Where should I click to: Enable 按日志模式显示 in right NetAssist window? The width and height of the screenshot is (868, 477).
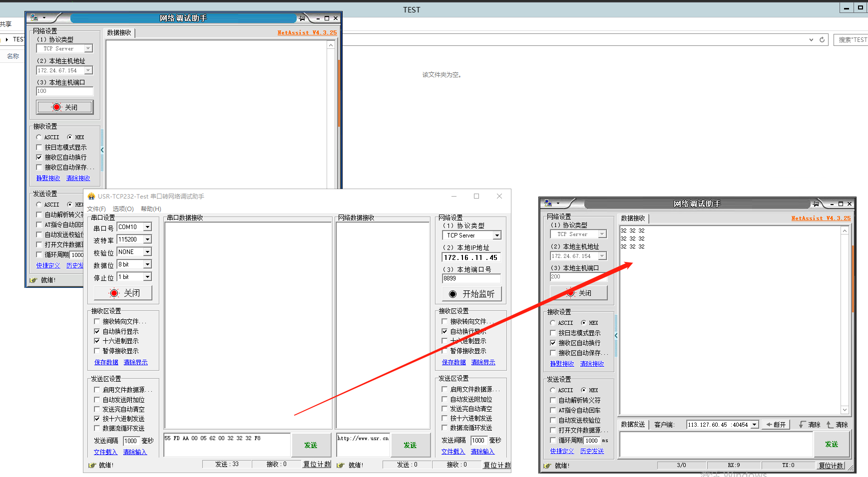(553, 333)
